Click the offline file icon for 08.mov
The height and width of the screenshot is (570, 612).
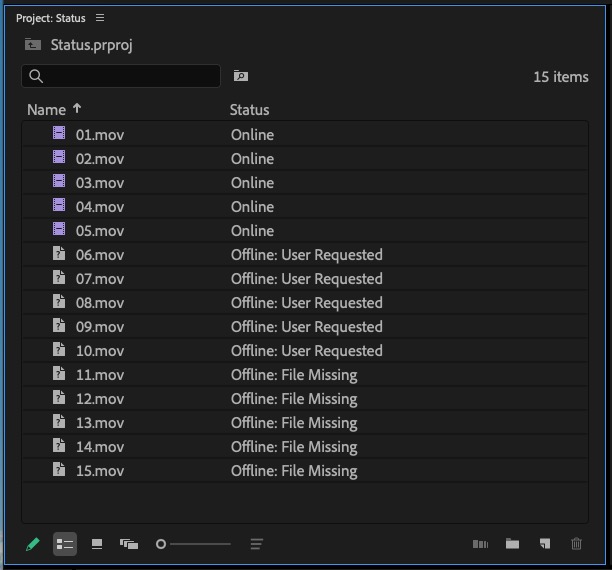point(59,301)
